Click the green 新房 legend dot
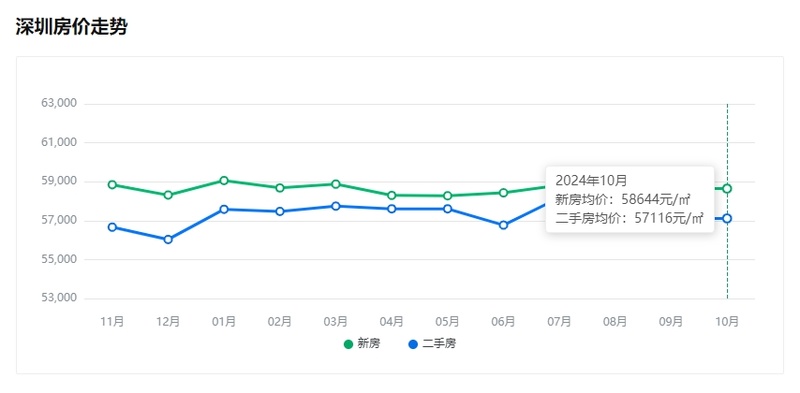Screen dimensions: 800x393 (x=348, y=345)
